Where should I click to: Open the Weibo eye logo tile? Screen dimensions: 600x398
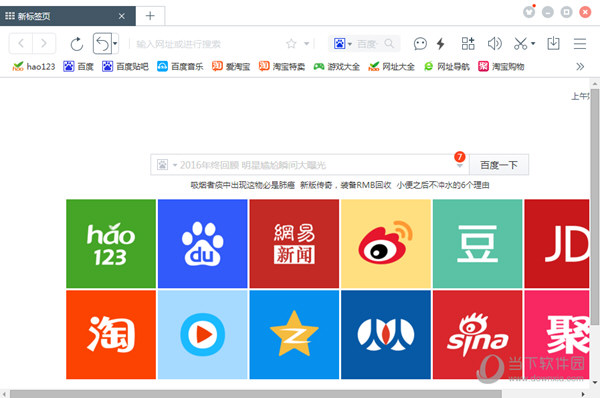click(386, 244)
